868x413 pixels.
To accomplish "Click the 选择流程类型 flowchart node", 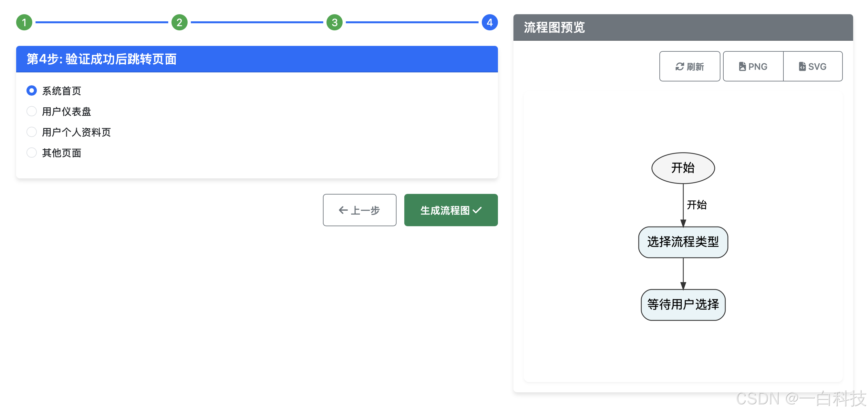I will [x=683, y=242].
